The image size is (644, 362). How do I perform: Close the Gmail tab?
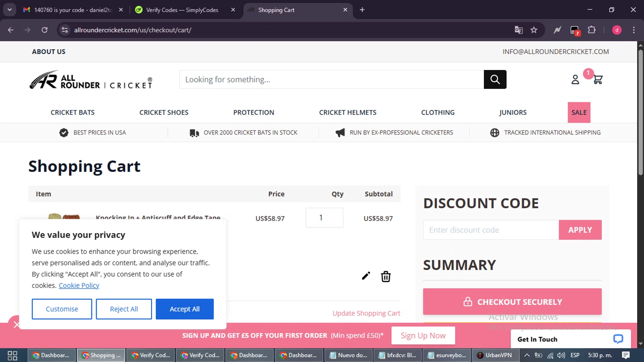coord(121,10)
